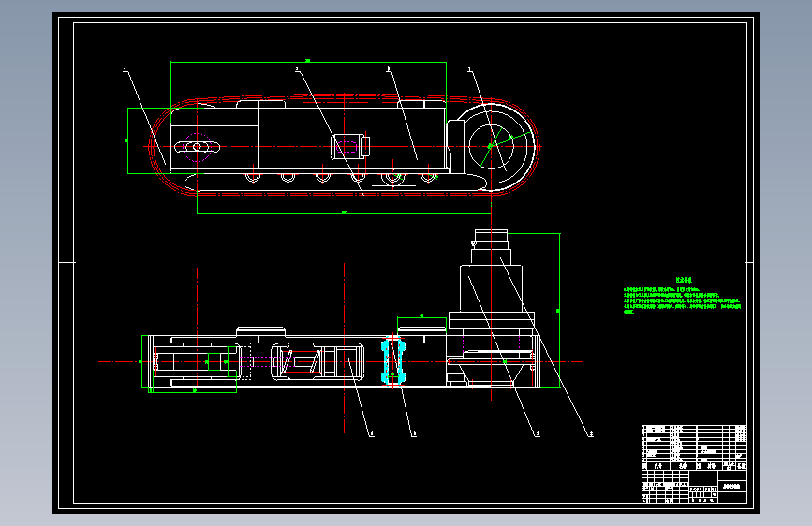Click the large drive sprocket circle in side view
The height and width of the screenshot is (526, 812).
(x=492, y=147)
